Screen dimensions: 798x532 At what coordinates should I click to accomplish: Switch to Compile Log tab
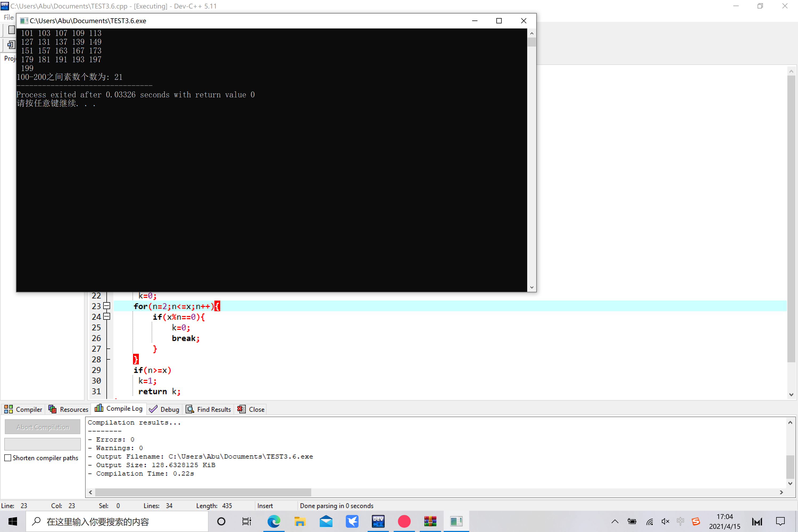coord(119,409)
